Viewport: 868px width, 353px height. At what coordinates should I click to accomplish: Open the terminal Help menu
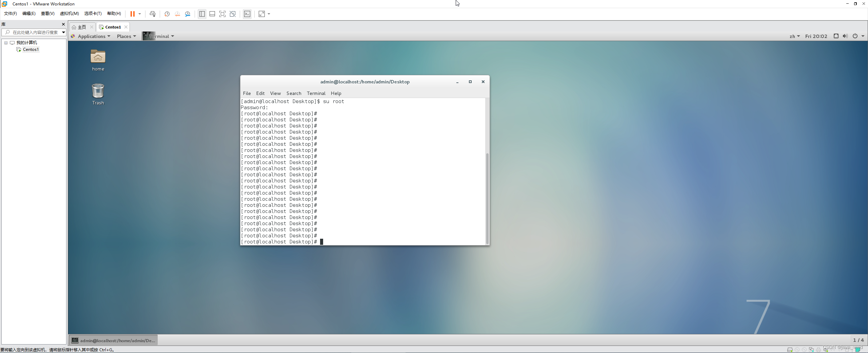click(336, 93)
